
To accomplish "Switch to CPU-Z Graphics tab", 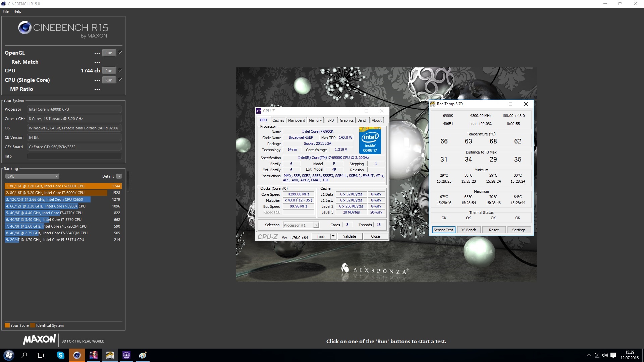I will 346,120.
